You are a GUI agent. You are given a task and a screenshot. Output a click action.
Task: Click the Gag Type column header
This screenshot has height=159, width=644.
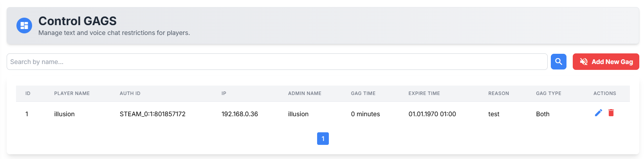548,93
